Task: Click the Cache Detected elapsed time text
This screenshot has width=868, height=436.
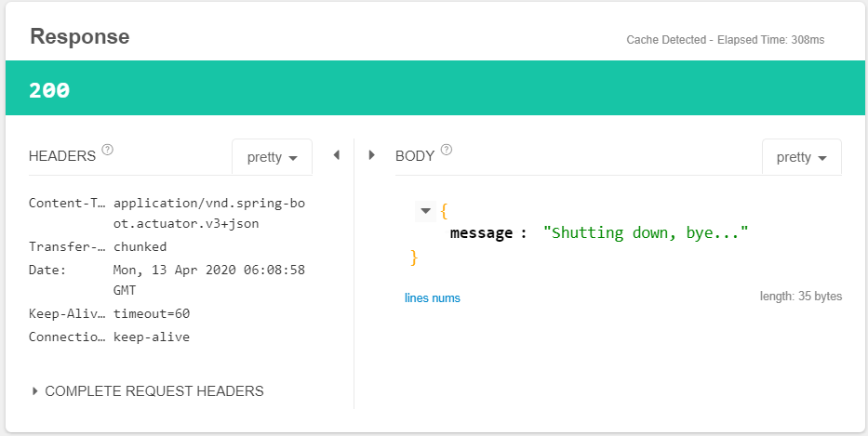Action: 725,40
